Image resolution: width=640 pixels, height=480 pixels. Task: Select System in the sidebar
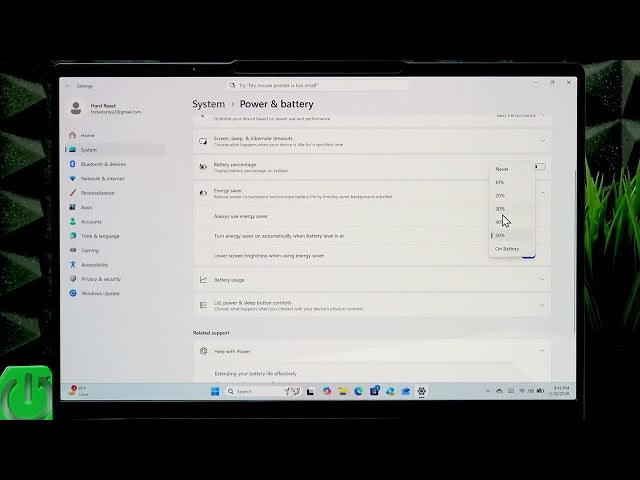coord(115,150)
